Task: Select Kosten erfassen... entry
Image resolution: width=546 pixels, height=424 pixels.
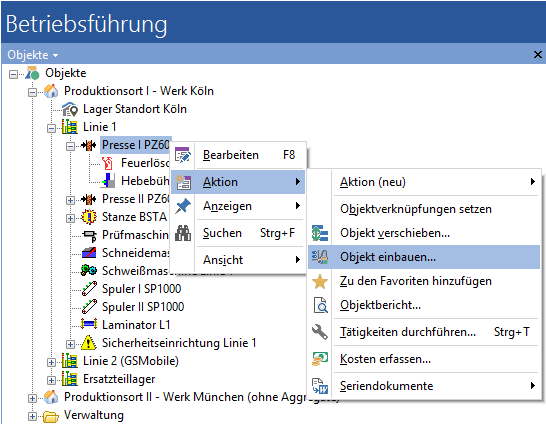Action: pyautogui.click(x=424, y=359)
